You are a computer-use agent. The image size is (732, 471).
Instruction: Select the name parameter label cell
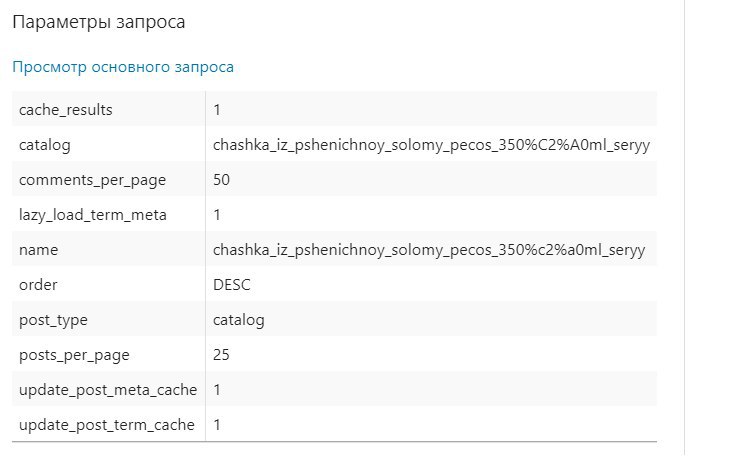(39, 250)
